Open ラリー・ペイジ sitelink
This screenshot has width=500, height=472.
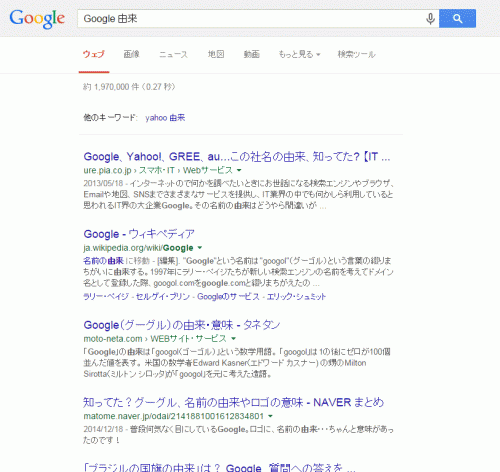106,296
